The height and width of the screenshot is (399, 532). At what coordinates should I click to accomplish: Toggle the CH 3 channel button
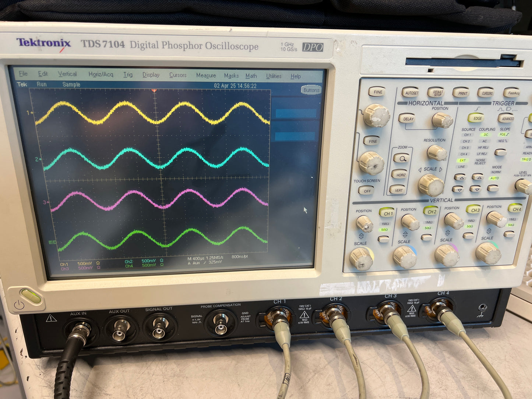point(475,210)
